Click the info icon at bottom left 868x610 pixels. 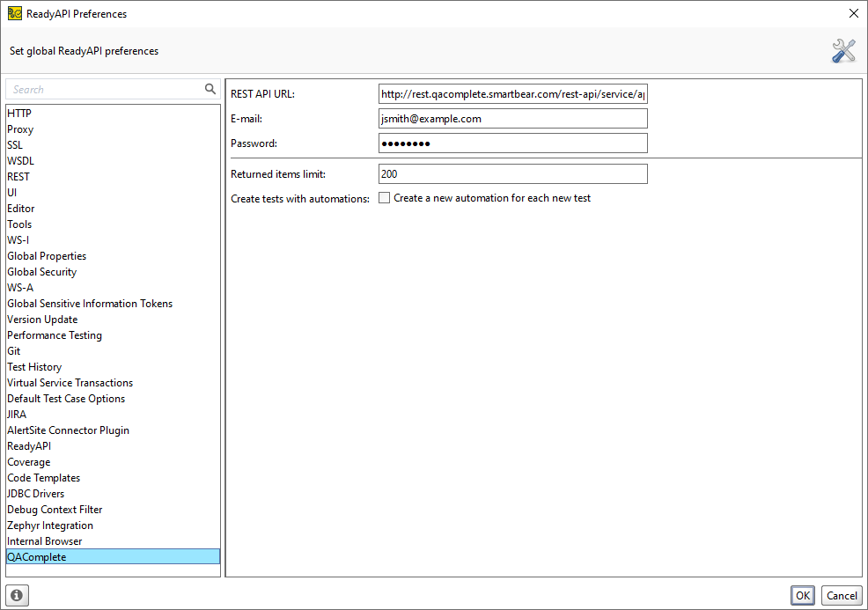16,595
